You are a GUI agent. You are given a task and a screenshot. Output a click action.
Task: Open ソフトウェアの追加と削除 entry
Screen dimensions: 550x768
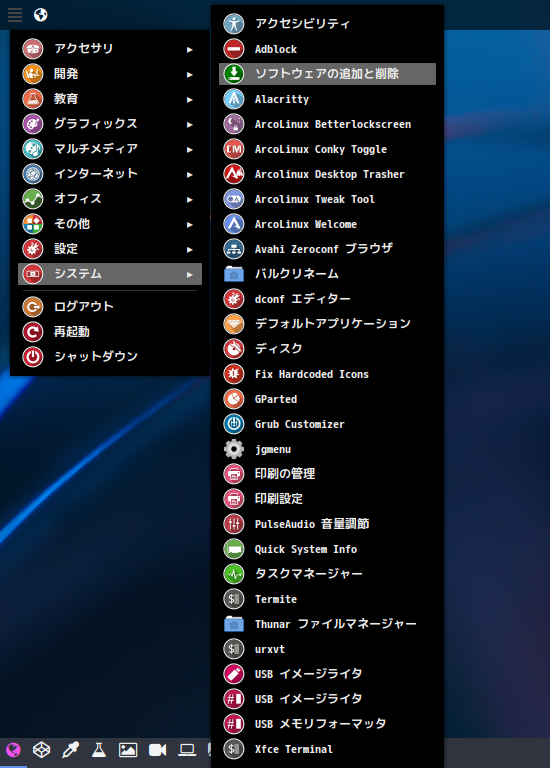[327, 74]
